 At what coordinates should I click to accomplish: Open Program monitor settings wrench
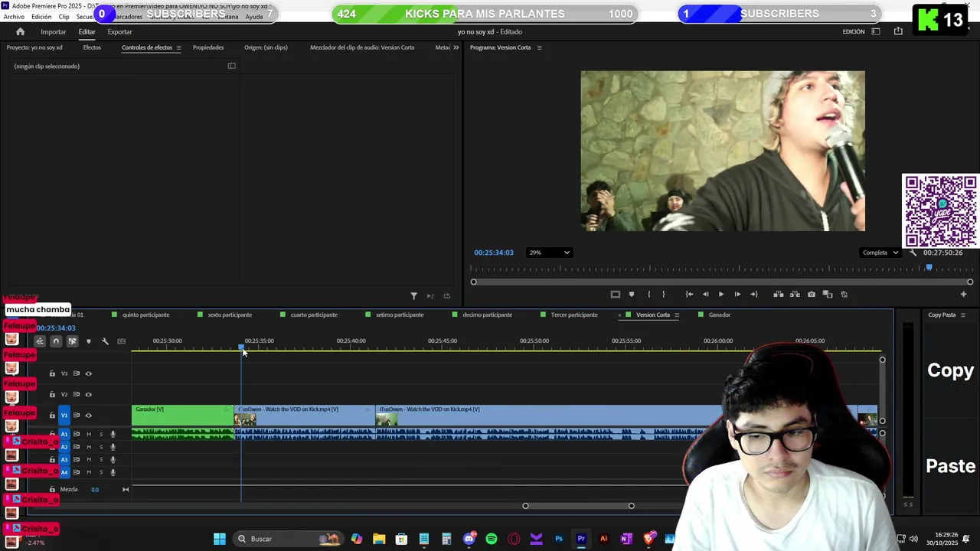coord(913,253)
